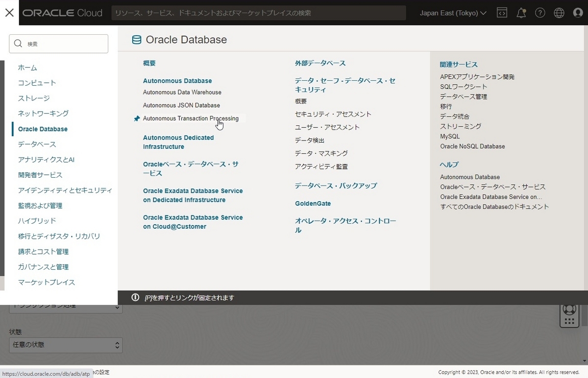The height and width of the screenshot is (378, 588).
Task: Open the Japan East (Tokyo) region dropdown
Action: click(x=452, y=13)
